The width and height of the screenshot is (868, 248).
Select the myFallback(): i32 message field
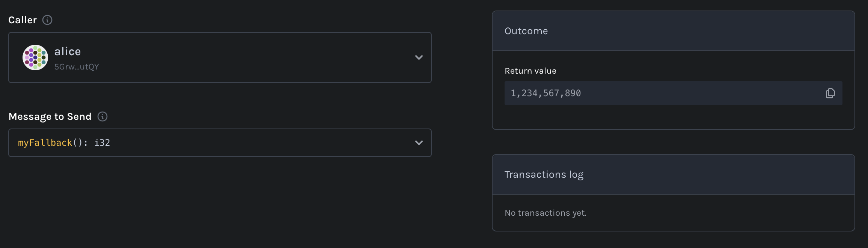click(x=220, y=143)
